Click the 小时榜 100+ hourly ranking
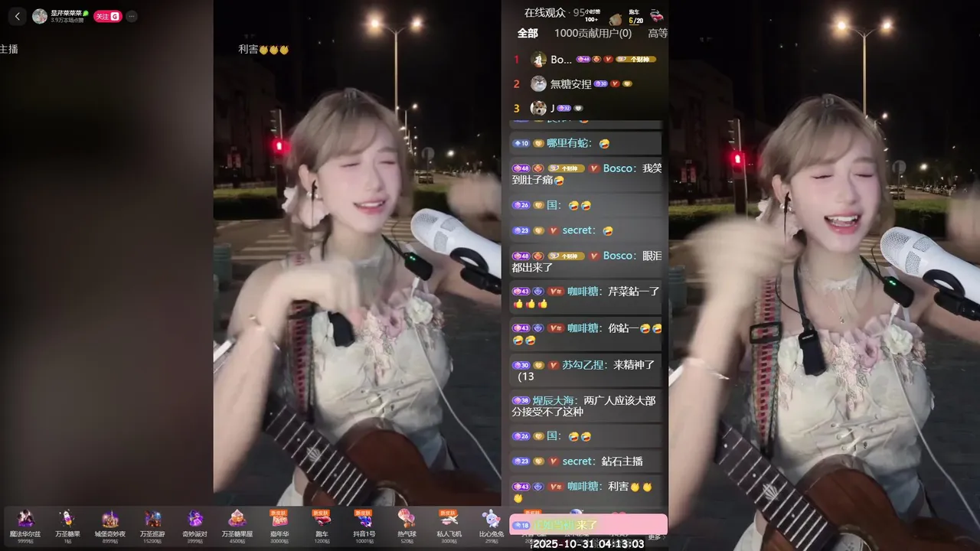 point(593,15)
